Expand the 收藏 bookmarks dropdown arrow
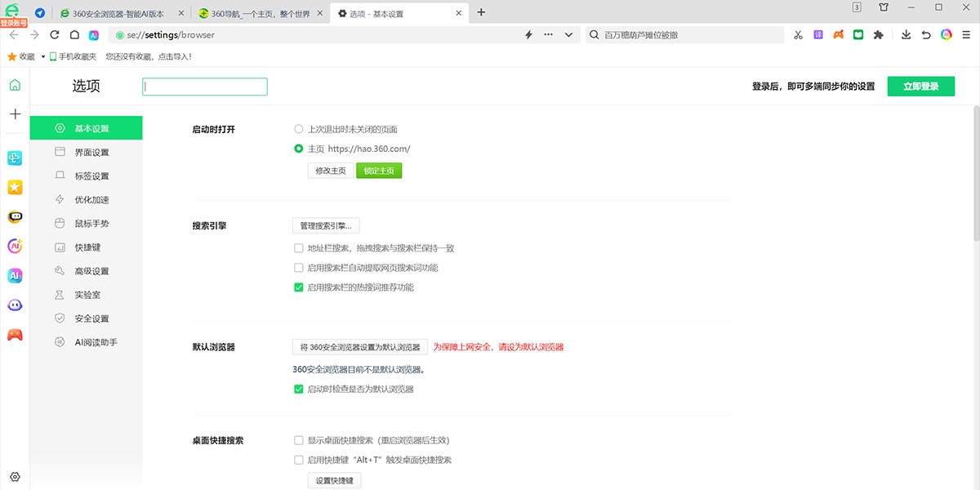The width and height of the screenshot is (980, 490). pos(42,57)
